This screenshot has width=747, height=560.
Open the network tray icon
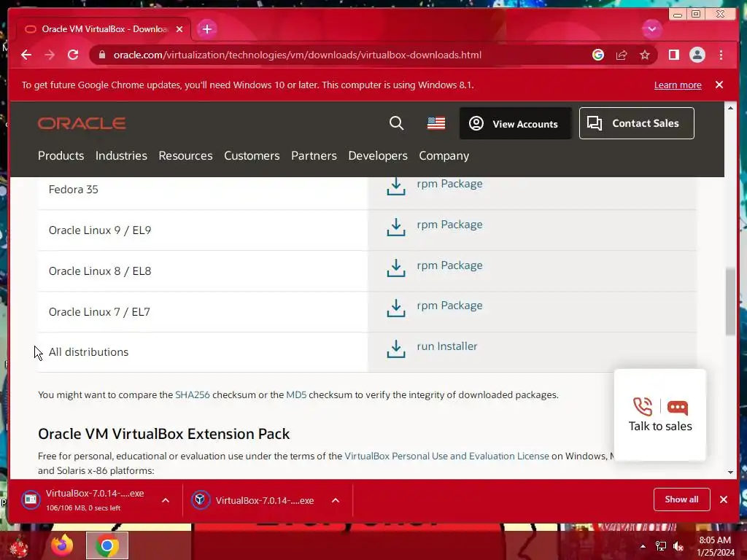[661, 546]
